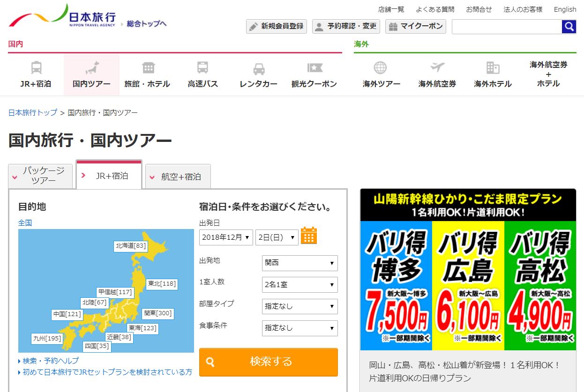Switch to the 航空+宿泊 tab

click(x=178, y=176)
